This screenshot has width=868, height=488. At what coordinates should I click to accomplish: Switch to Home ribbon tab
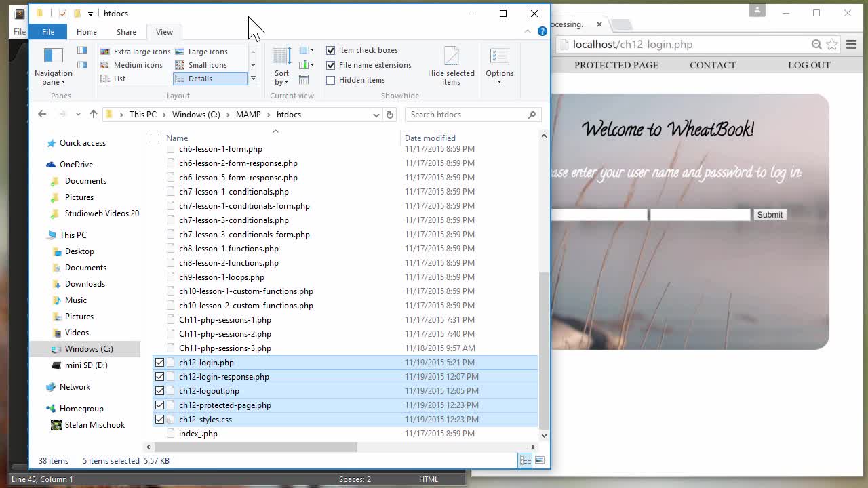pos(87,32)
